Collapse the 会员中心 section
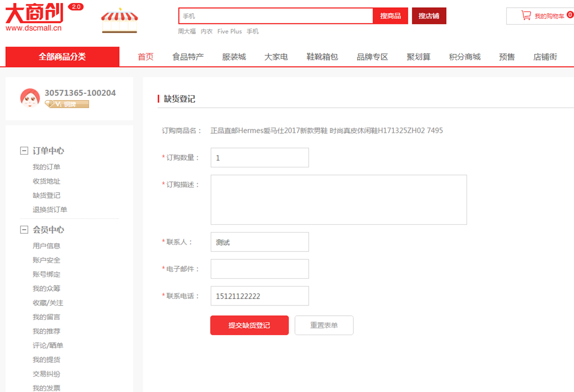This screenshot has height=392, width=574. (x=24, y=230)
